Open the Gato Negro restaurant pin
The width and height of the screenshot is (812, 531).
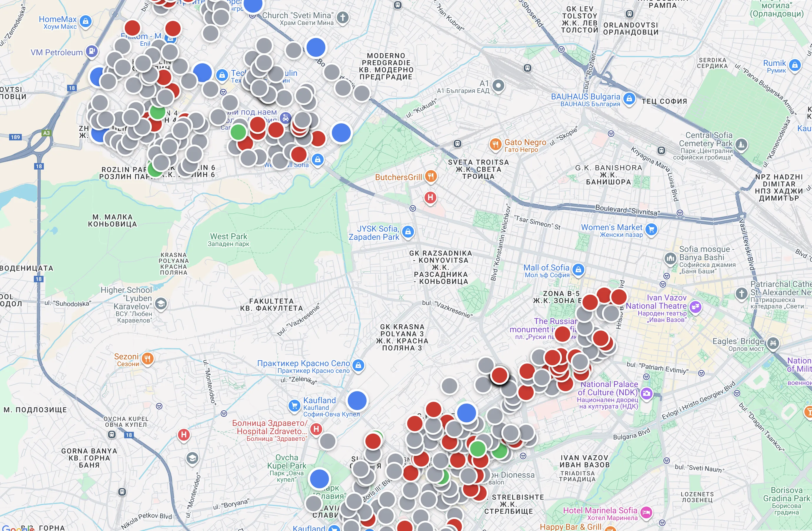(x=495, y=144)
